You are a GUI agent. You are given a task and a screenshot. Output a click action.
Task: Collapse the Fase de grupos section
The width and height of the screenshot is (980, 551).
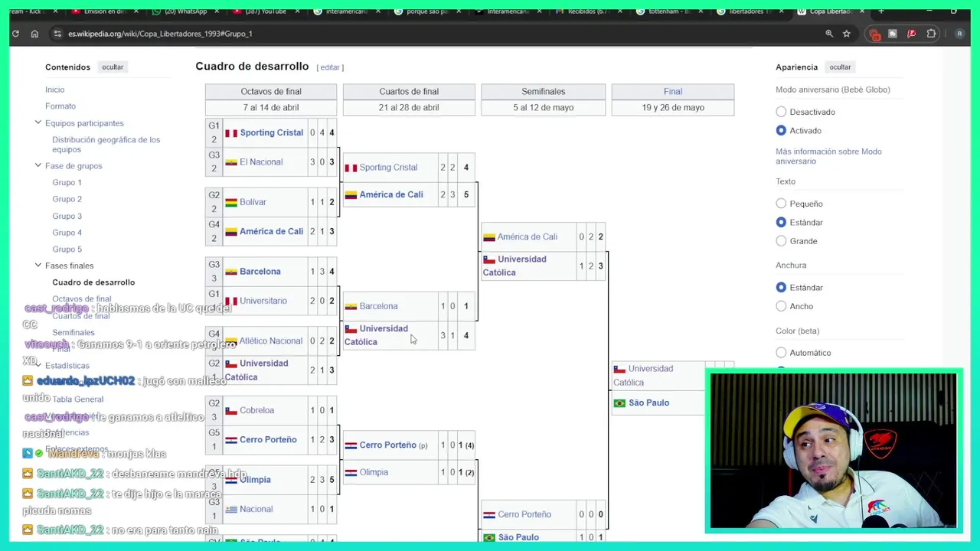(x=38, y=165)
